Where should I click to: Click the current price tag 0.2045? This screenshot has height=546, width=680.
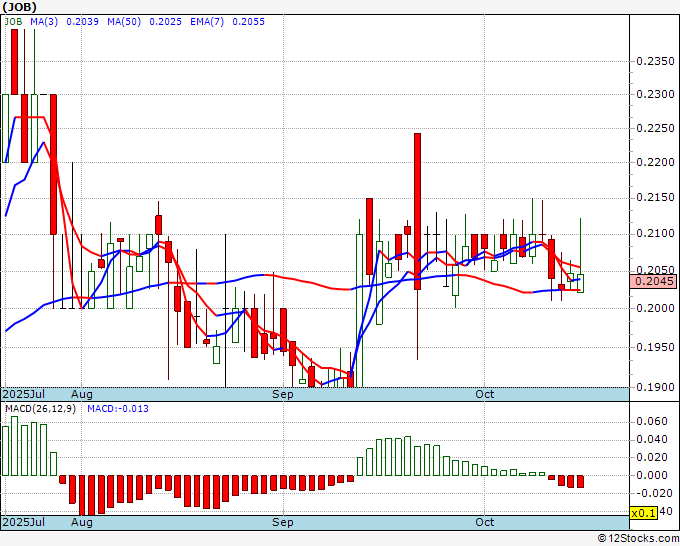pos(654,281)
